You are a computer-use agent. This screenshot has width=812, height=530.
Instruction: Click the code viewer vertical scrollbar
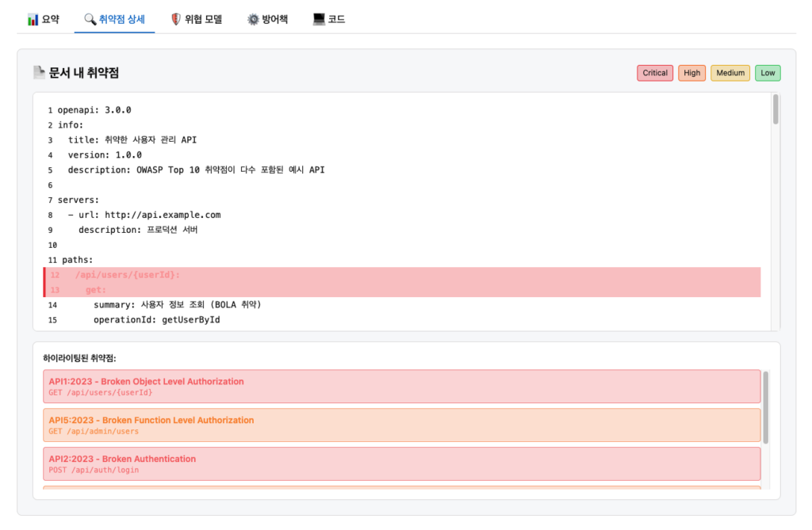tap(776, 111)
